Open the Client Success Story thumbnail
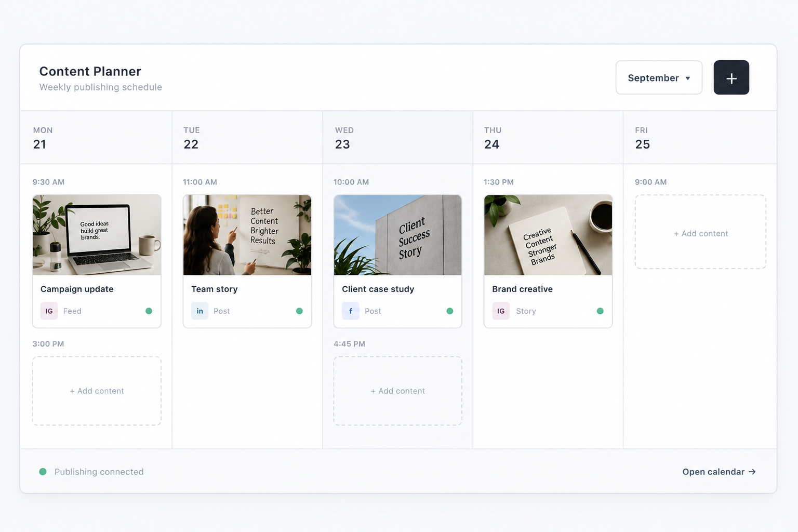Image resolution: width=798 pixels, height=532 pixels. click(398, 235)
